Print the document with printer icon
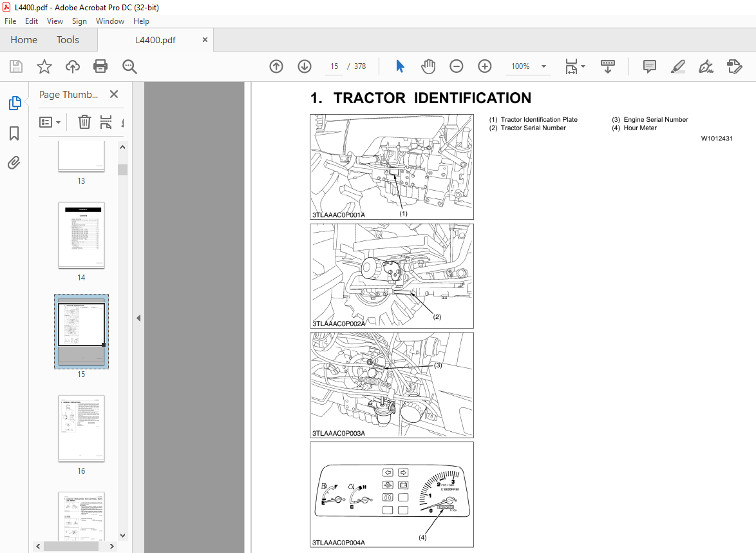Screen dimensions: 756x553 [x=100, y=66]
